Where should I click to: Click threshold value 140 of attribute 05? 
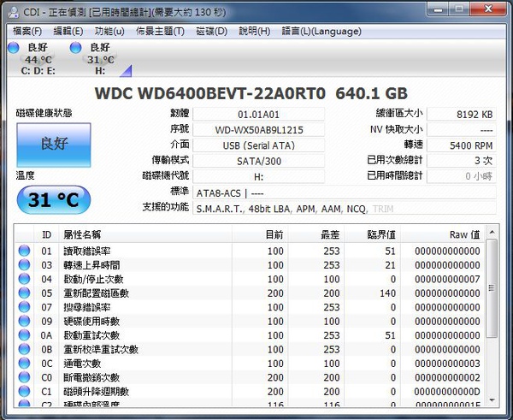(387, 293)
